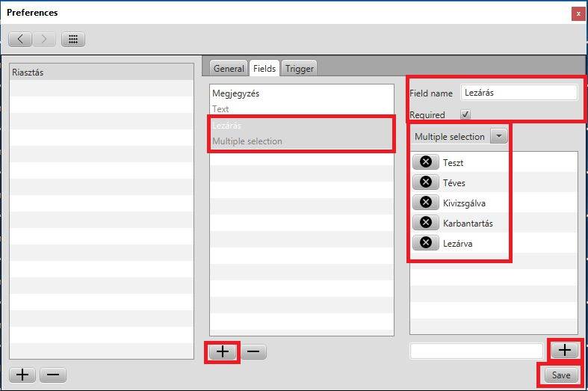The height and width of the screenshot is (391, 588).
Task: Open the grid view toolbar button
Action: [73, 40]
